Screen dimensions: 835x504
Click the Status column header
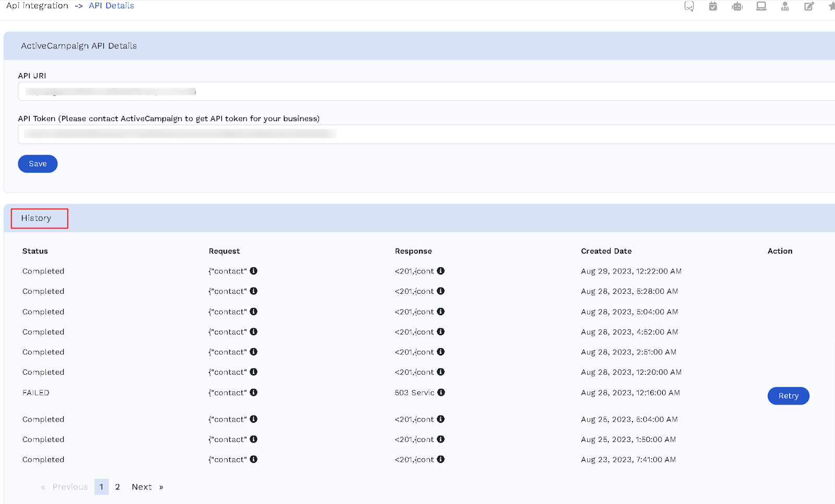pos(35,251)
